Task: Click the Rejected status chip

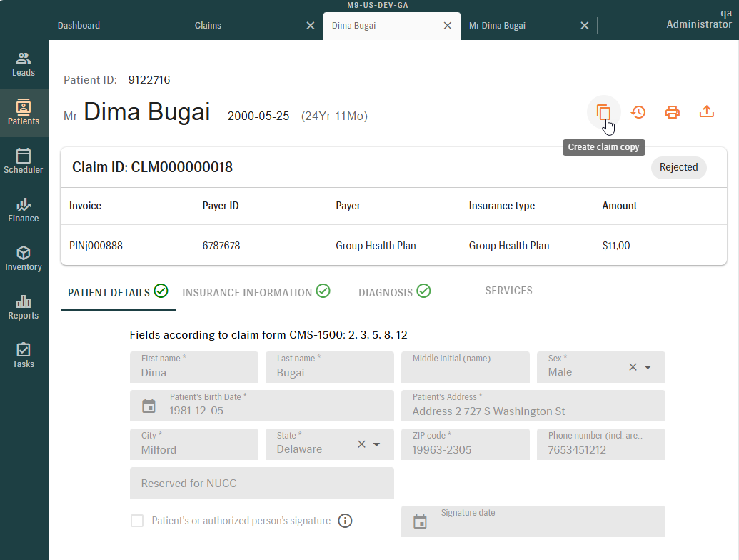Action: pos(679,167)
